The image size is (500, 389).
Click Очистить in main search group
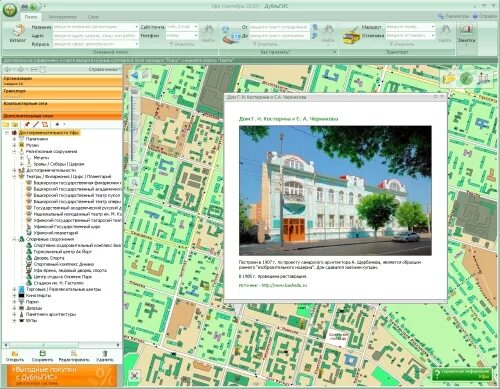182,44
